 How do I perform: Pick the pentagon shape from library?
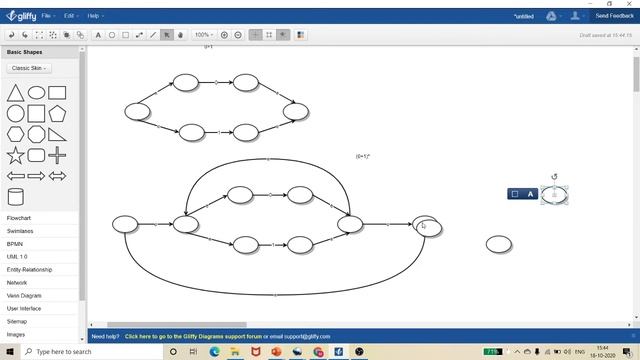tap(57, 114)
